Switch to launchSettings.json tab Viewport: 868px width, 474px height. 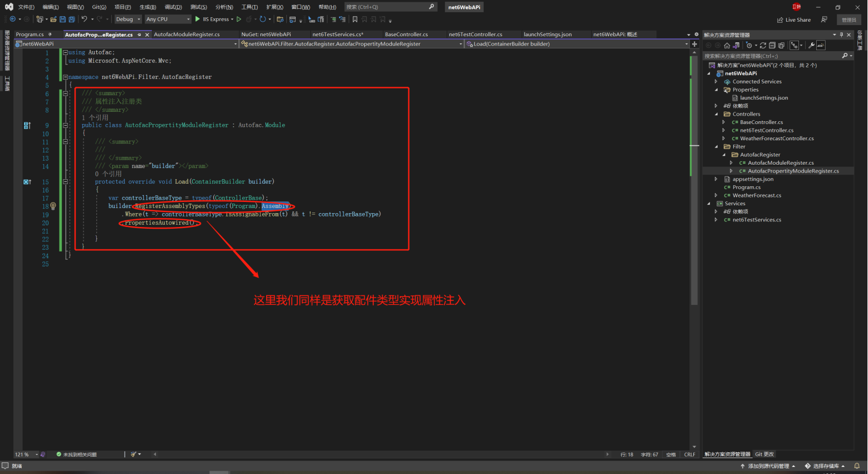click(x=547, y=34)
